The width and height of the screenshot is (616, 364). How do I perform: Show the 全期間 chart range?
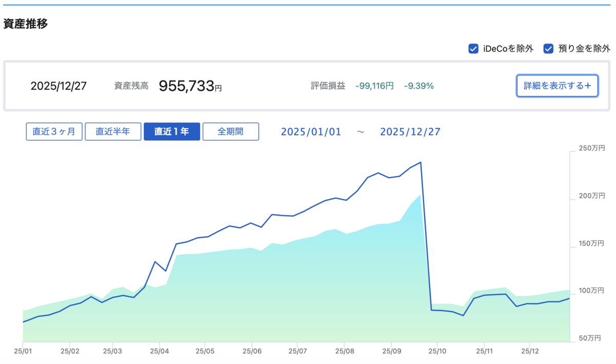click(230, 131)
